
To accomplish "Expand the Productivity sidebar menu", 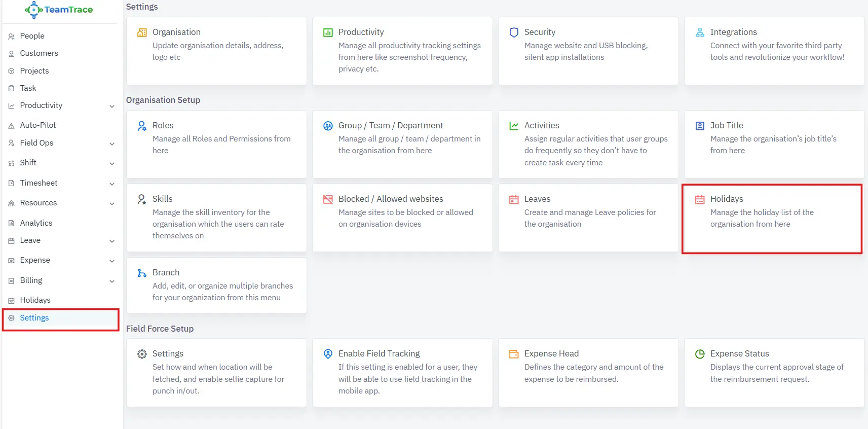I will pos(112,106).
